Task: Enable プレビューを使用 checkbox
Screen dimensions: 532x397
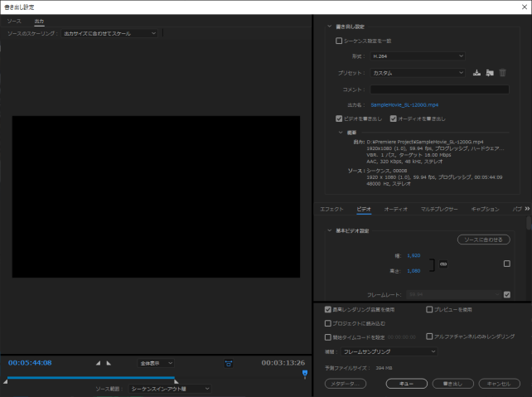Action: coord(429,309)
